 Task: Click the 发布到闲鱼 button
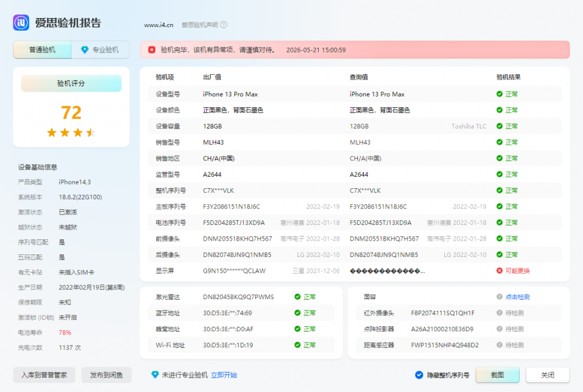point(106,375)
